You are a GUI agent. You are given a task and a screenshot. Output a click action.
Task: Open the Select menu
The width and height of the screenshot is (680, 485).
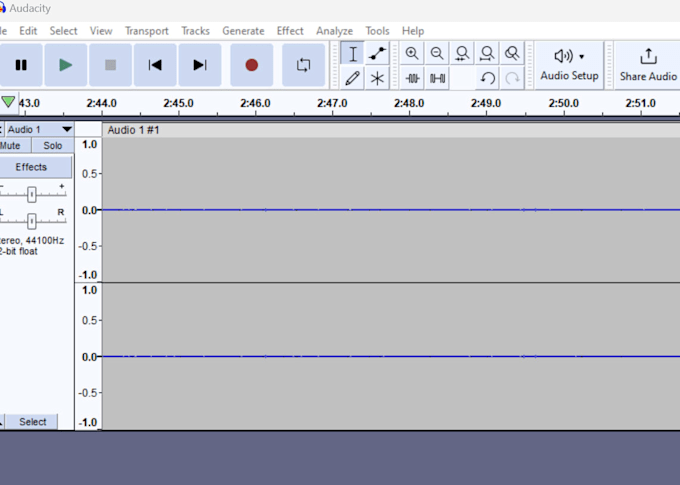click(63, 31)
